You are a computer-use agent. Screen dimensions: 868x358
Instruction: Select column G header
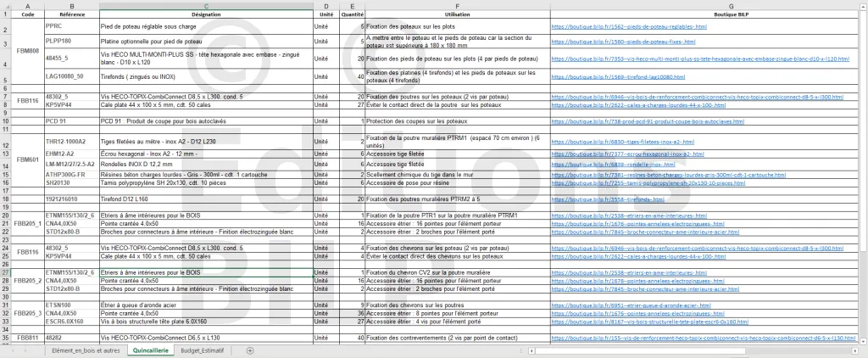point(706,5)
